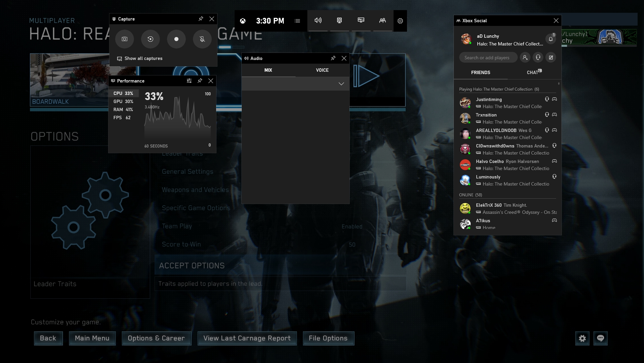Select General Settings option
Image resolution: width=644 pixels, height=363 pixels.
tap(188, 172)
